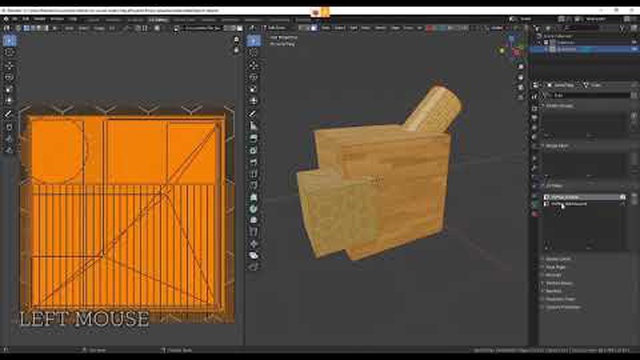Select the highlighted object row in outliner
The height and width of the screenshot is (360, 640).
click(584, 49)
